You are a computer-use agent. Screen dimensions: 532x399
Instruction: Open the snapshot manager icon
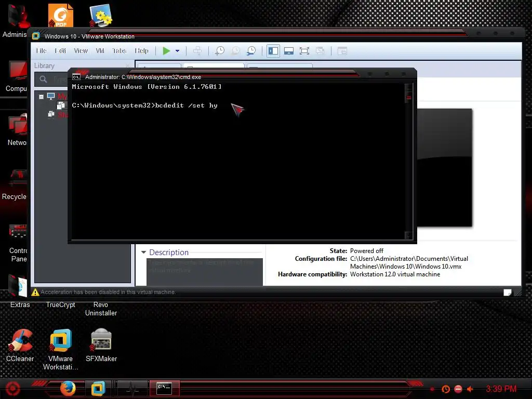coord(251,51)
